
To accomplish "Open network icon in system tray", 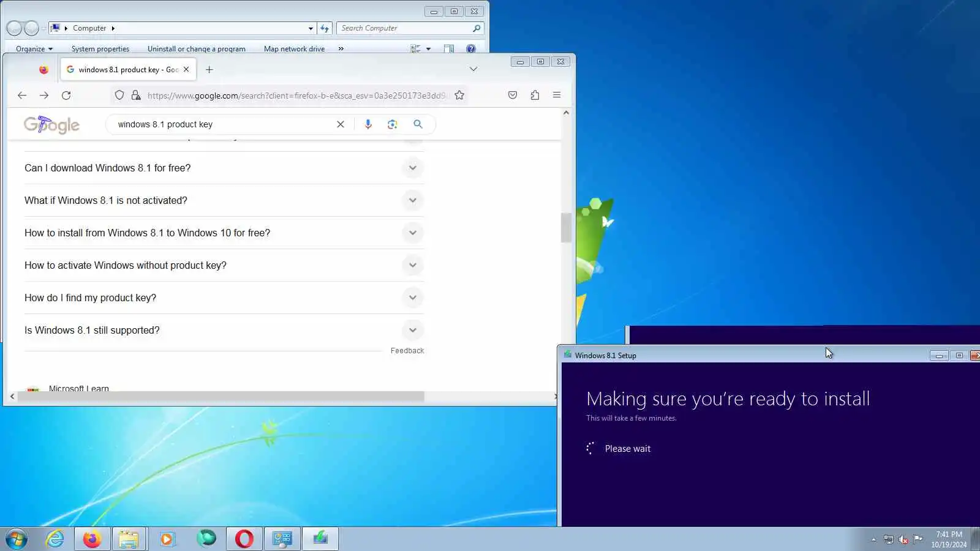I will [889, 539].
